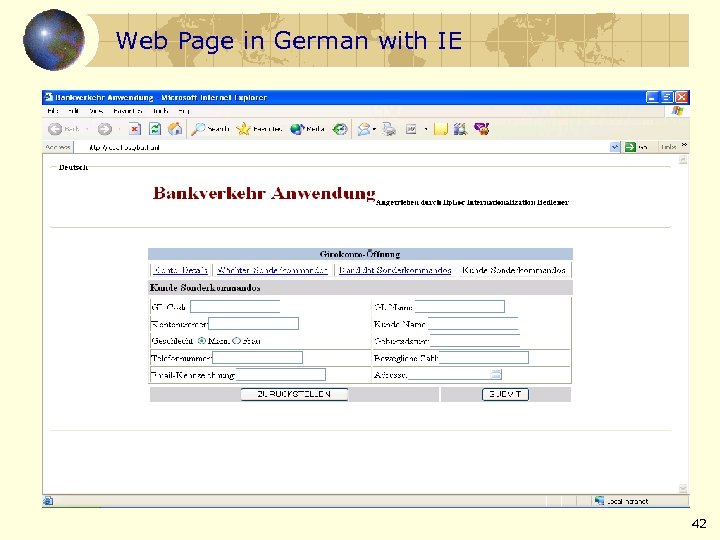Open the History clock icon

(340, 129)
